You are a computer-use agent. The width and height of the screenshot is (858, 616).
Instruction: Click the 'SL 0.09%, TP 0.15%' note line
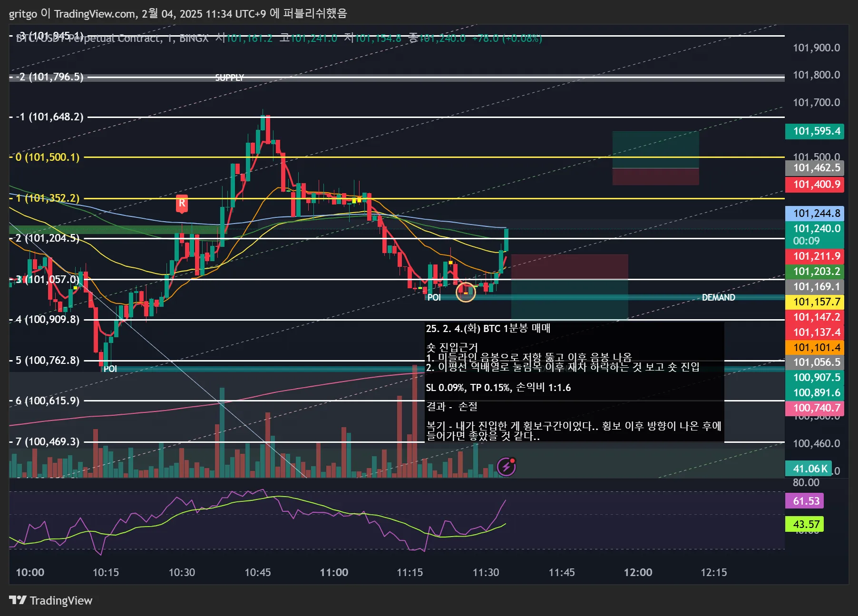[498, 387]
